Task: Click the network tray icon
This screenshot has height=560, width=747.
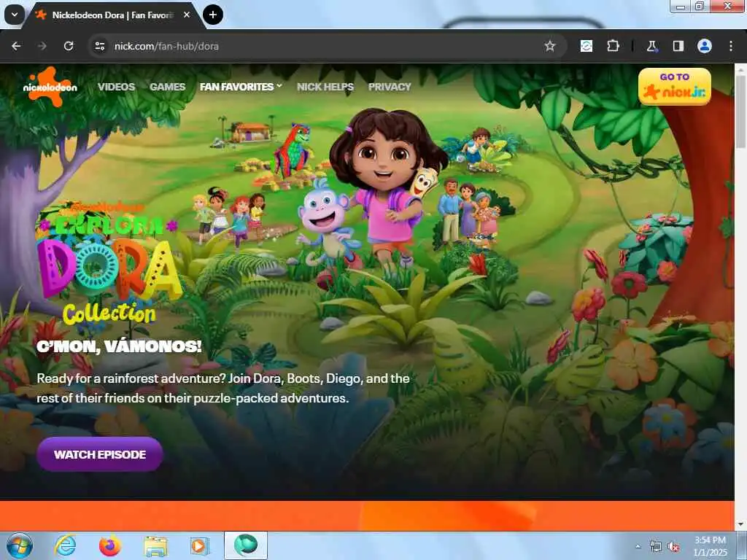Action: (x=656, y=547)
